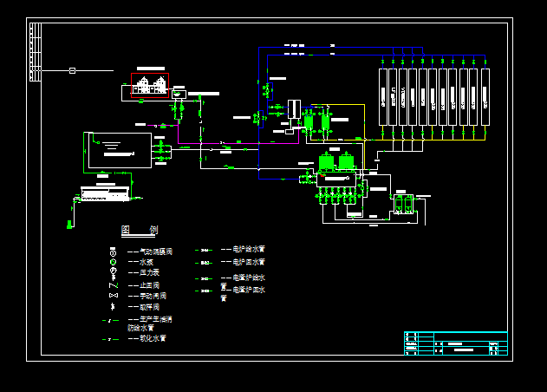Pick the 电炉回水管 legend label
This screenshot has height=392, width=547.
249,262
